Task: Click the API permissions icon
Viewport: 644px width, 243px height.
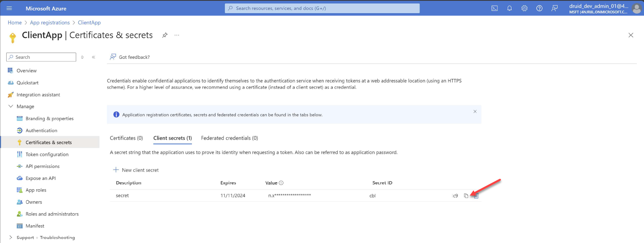Action: click(19, 166)
